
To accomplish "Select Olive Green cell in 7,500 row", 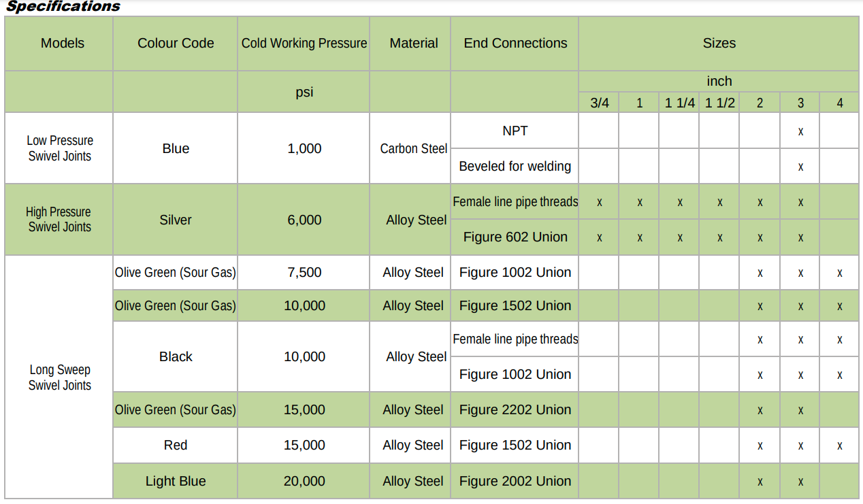I will pyautogui.click(x=176, y=272).
